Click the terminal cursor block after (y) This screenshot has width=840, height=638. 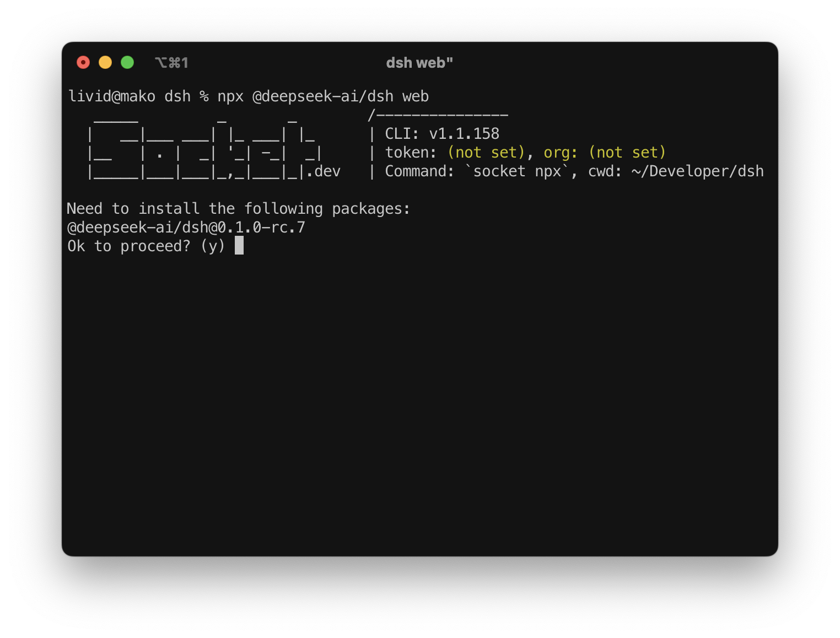point(239,246)
